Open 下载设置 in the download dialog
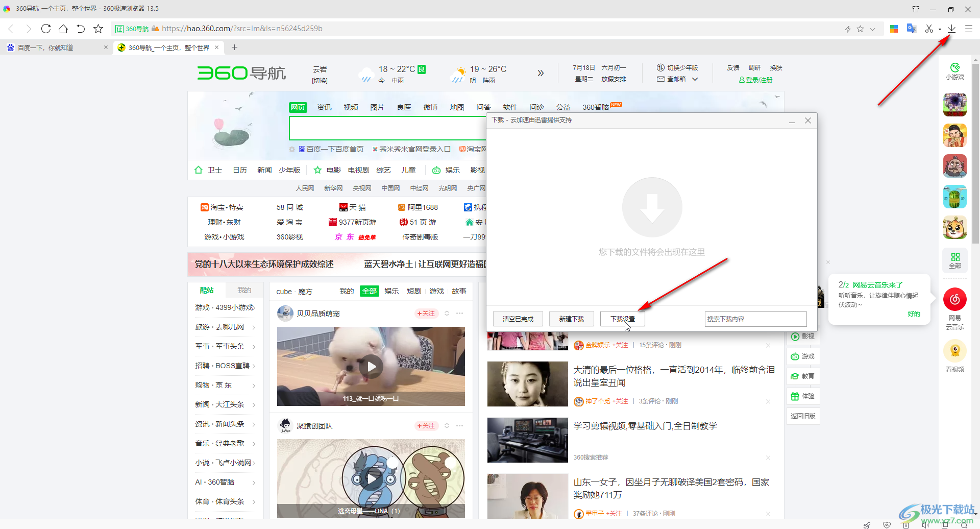This screenshot has width=980, height=529. coord(623,319)
